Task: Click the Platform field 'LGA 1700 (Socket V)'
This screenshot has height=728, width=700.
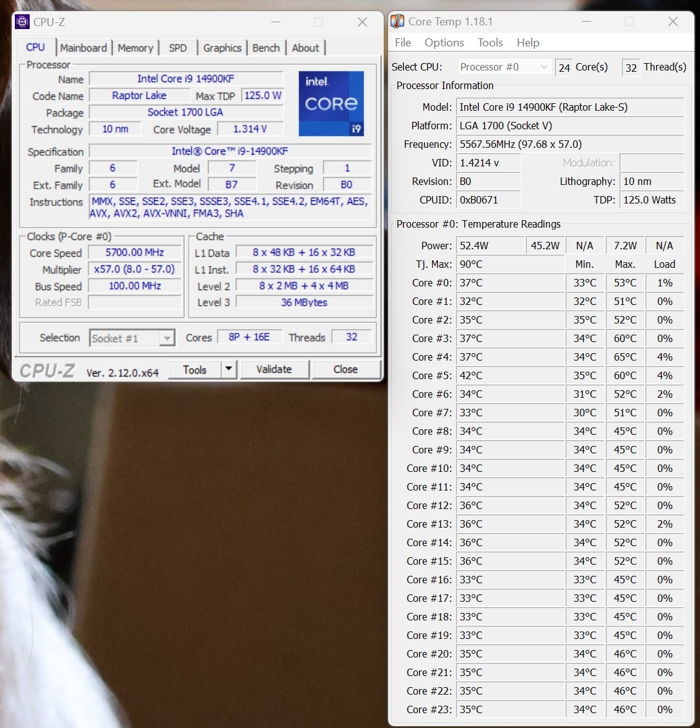Action: (x=570, y=126)
